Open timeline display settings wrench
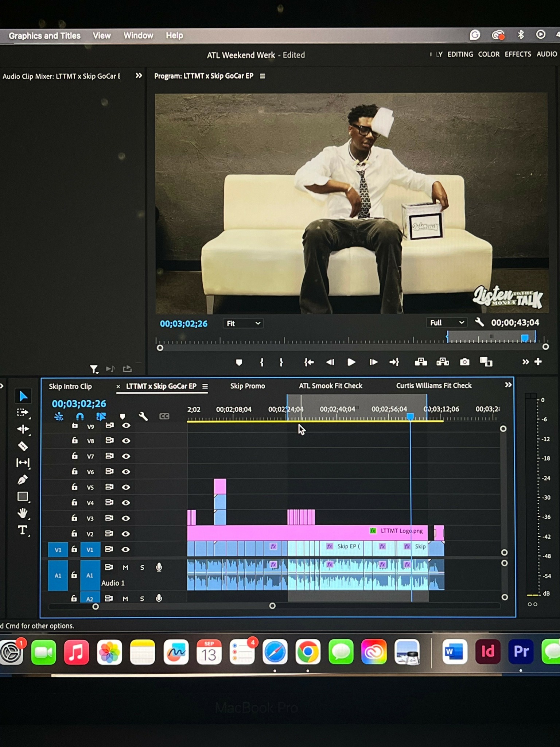 [x=143, y=417]
